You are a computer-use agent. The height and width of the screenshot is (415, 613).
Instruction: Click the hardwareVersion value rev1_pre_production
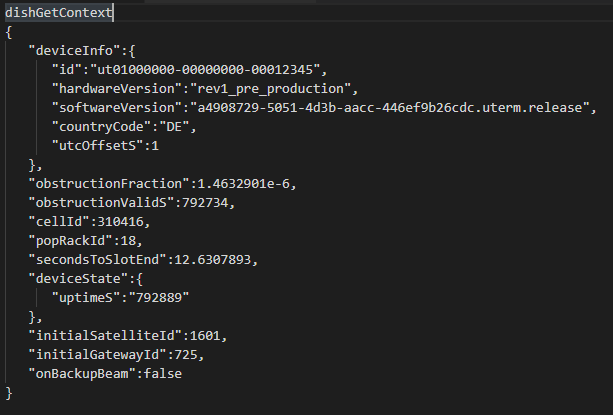tap(271, 89)
